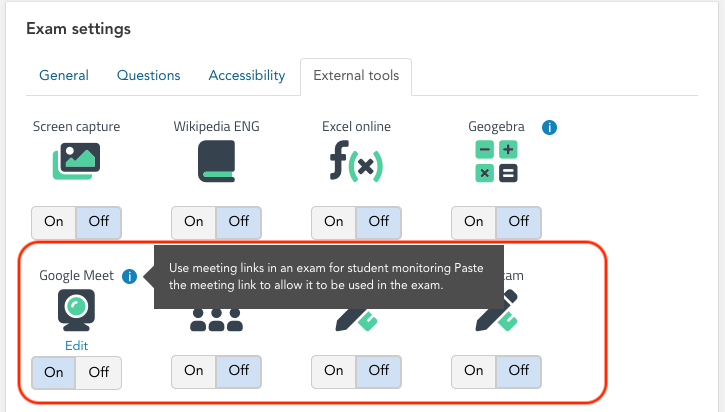The height and width of the screenshot is (412, 725).
Task: Click the Google Meet webcam icon
Action: click(x=76, y=310)
